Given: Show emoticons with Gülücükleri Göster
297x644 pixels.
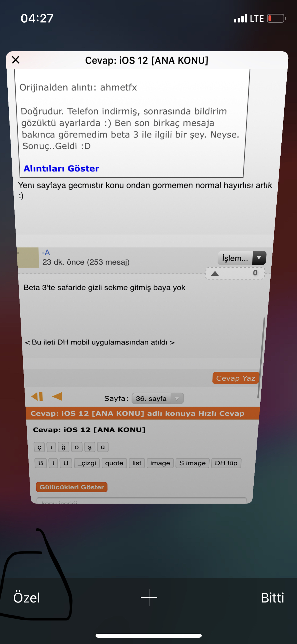Looking at the screenshot, I should (x=72, y=487).
